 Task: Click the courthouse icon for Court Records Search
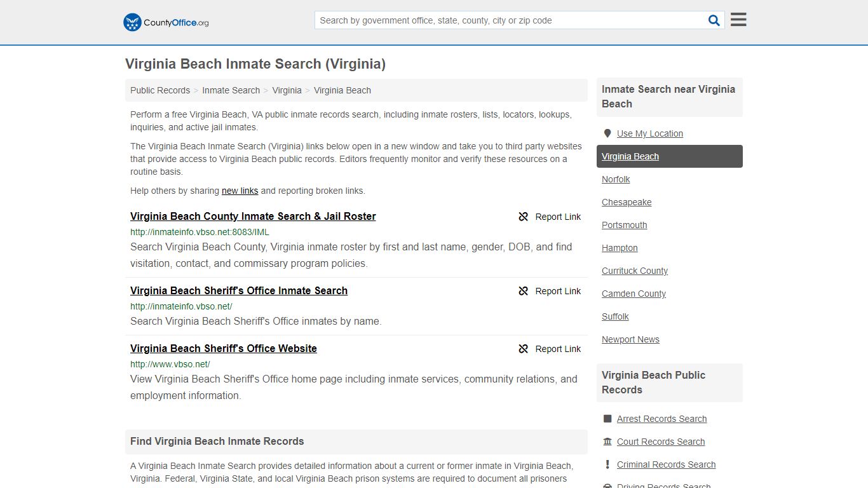[607, 442]
